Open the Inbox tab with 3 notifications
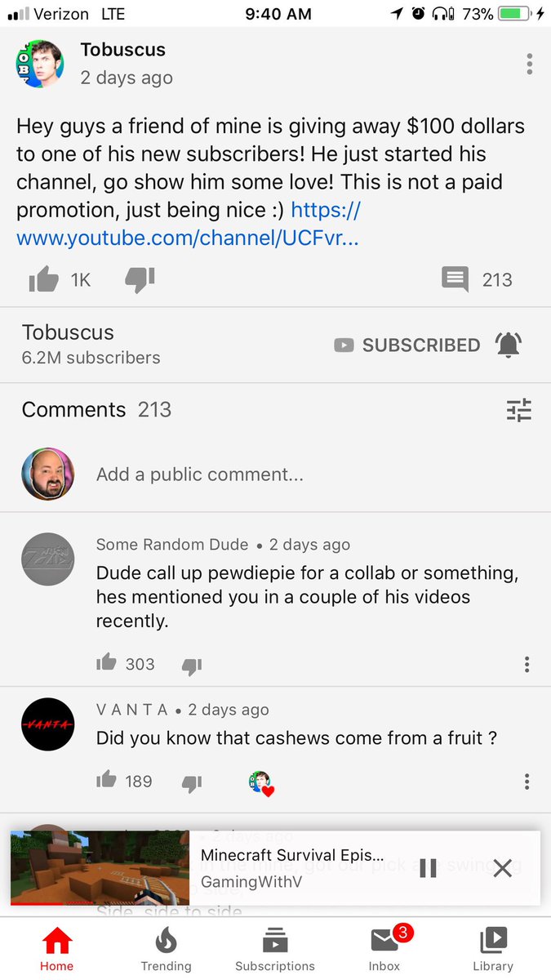Image resolution: width=551 pixels, height=980 pixels. pyautogui.click(x=384, y=948)
